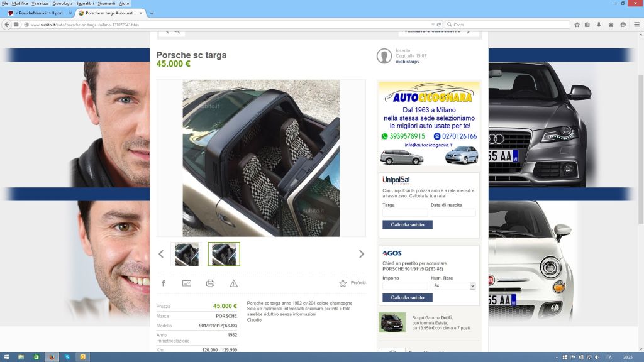The width and height of the screenshot is (644, 362).
Task: Go to the browser home page icon
Action: pyautogui.click(x=611, y=25)
